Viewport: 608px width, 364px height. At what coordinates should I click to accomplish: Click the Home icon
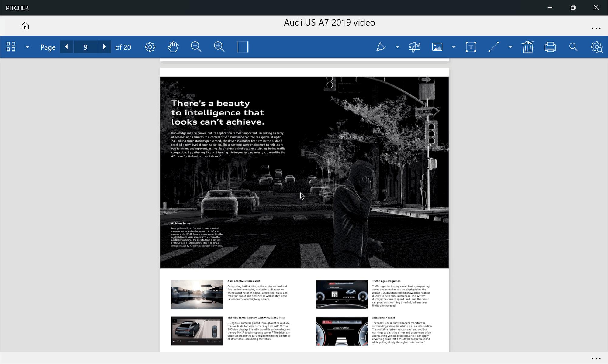tap(25, 26)
